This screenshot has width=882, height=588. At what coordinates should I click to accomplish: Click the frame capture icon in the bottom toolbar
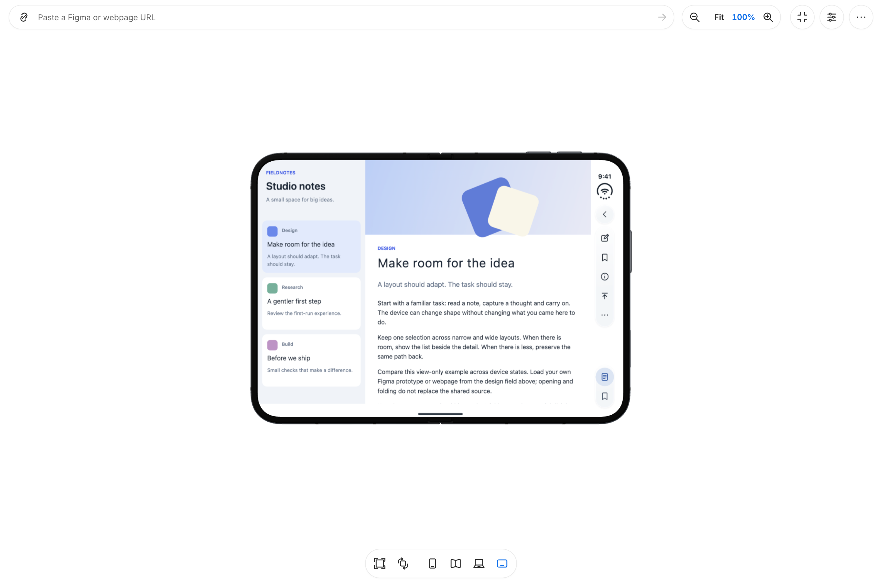point(379,563)
